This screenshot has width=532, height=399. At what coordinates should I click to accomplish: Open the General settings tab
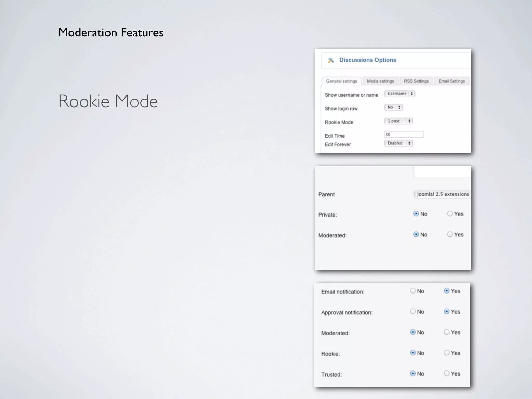342,81
